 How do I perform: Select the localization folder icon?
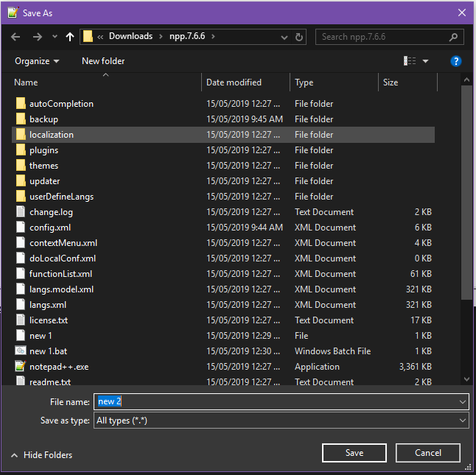[21, 134]
